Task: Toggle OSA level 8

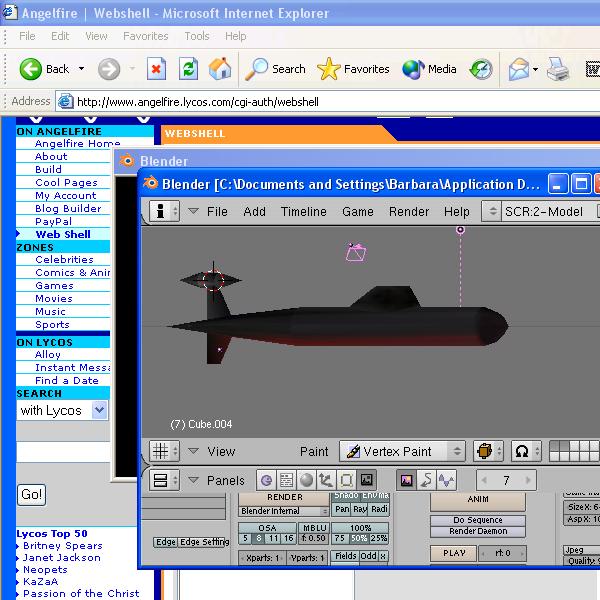Action: (259, 539)
